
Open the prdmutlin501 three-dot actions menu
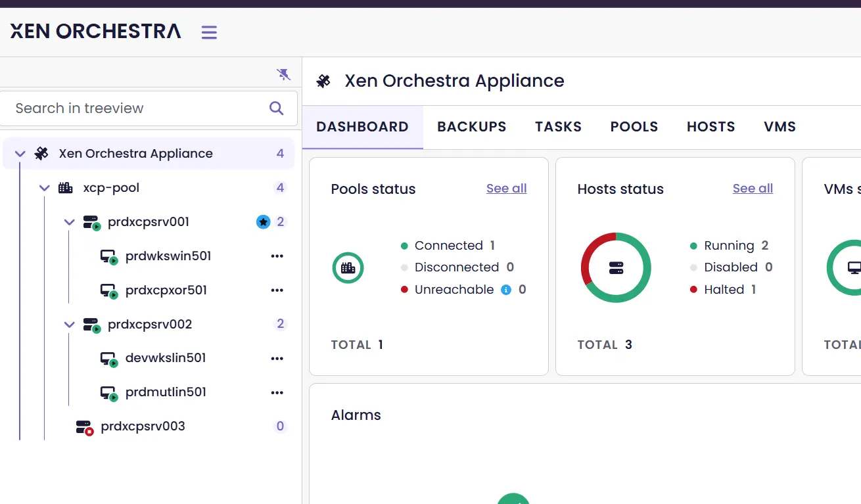277,392
